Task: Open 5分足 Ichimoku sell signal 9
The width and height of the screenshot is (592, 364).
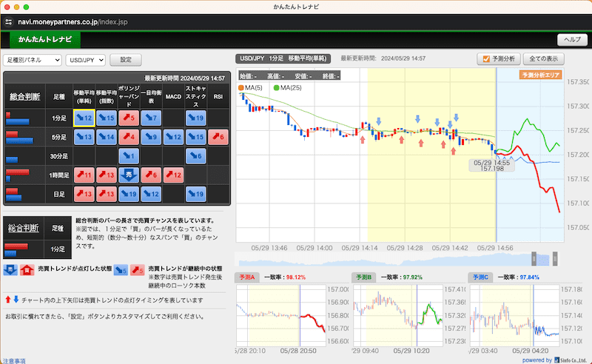Action: [151, 137]
